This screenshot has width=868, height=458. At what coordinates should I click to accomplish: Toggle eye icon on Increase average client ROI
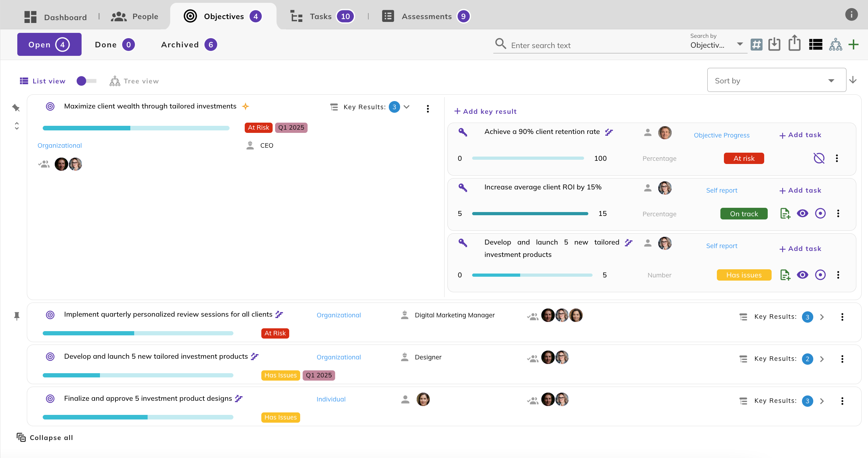point(802,213)
